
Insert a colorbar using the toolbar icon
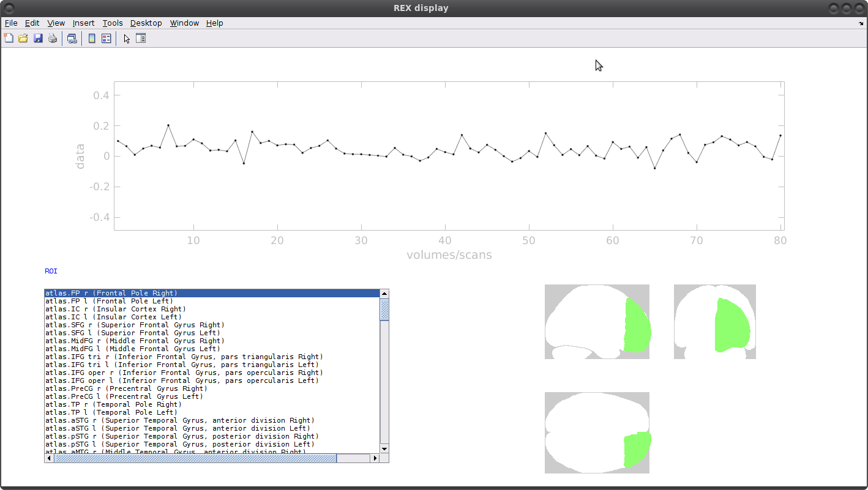tap(92, 39)
